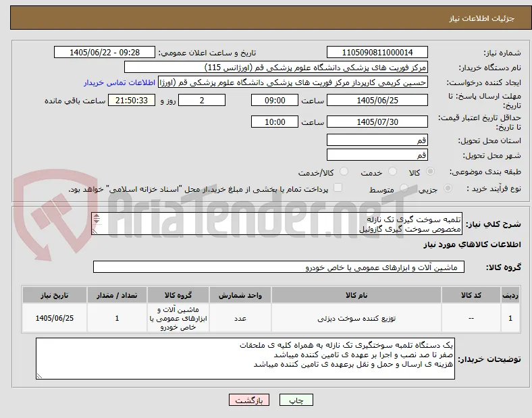Click the شهر محل تحویل field قم
This screenshot has height=418, width=532.
click(377, 155)
